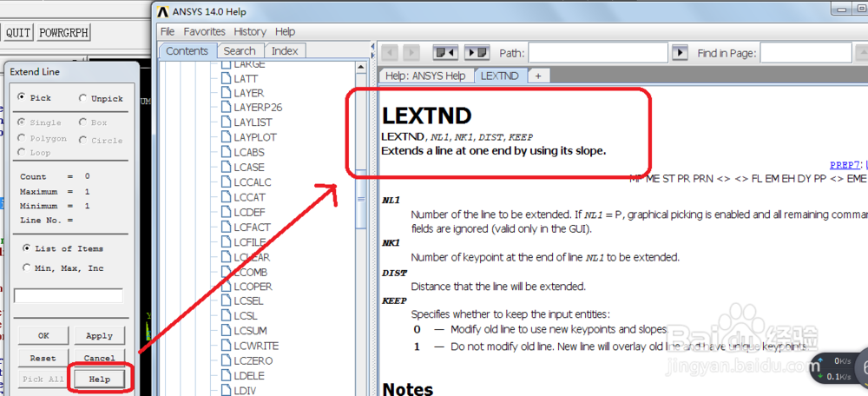Viewport: 868px width, 396px height.
Task: Select the LEXTND page tab
Action: [x=500, y=76]
